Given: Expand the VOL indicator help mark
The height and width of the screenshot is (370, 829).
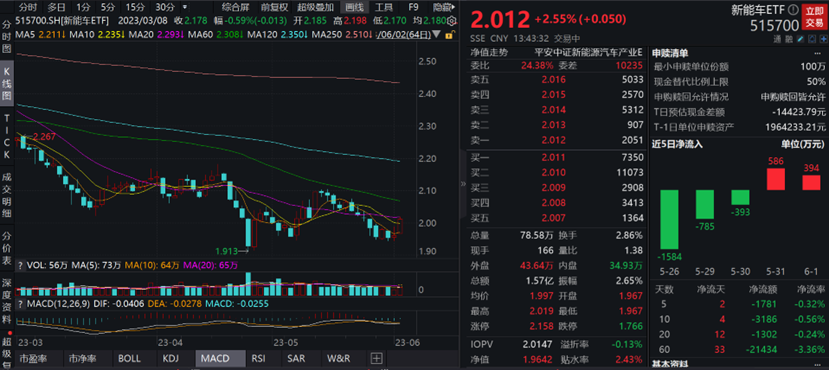Looking at the screenshot, I should [21, 265].
